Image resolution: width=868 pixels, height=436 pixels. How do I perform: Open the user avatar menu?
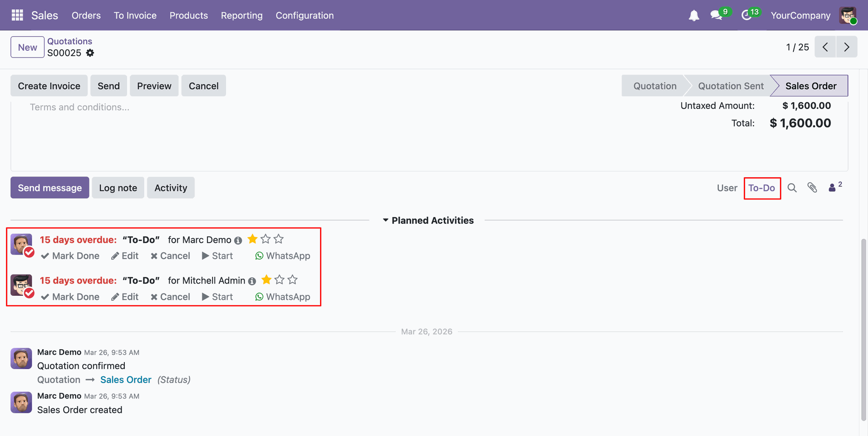coord(848,15)
